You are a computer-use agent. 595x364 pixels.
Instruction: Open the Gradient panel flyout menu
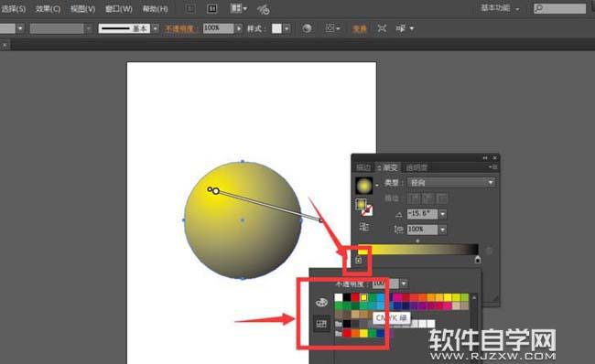coord(492,166)
